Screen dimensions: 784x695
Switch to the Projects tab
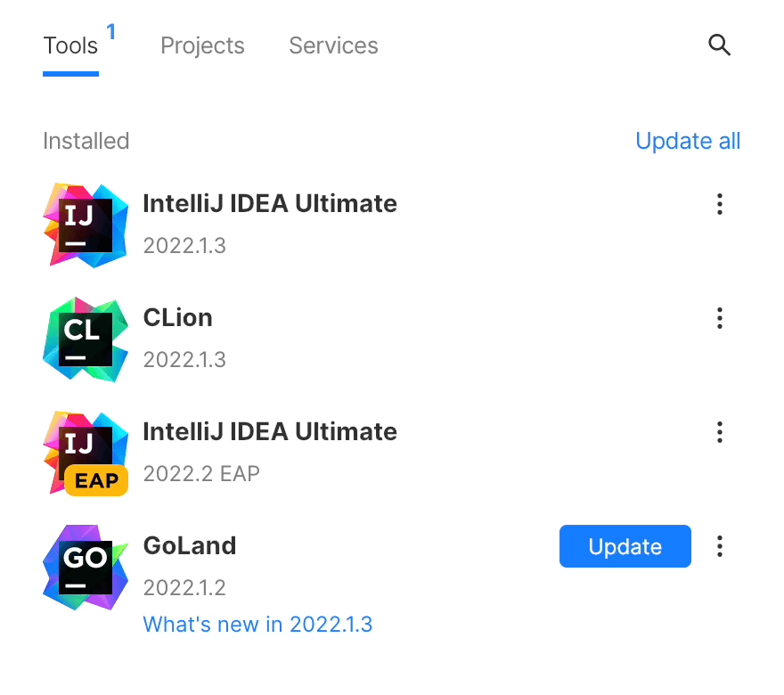pos(202,45)
